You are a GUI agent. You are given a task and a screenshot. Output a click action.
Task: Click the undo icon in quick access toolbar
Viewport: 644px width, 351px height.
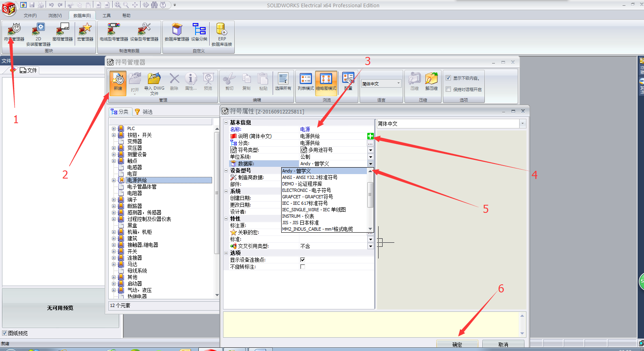[51, 5]
